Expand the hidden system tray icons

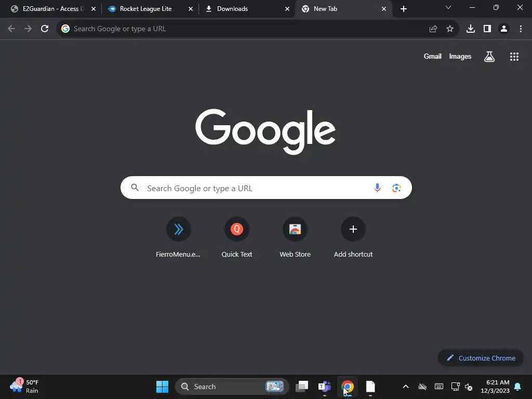(405, 387)
